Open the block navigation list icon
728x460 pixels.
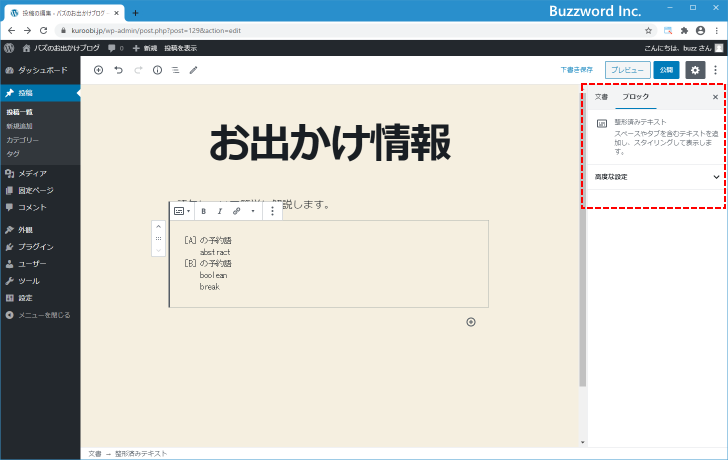coord(175,70)
